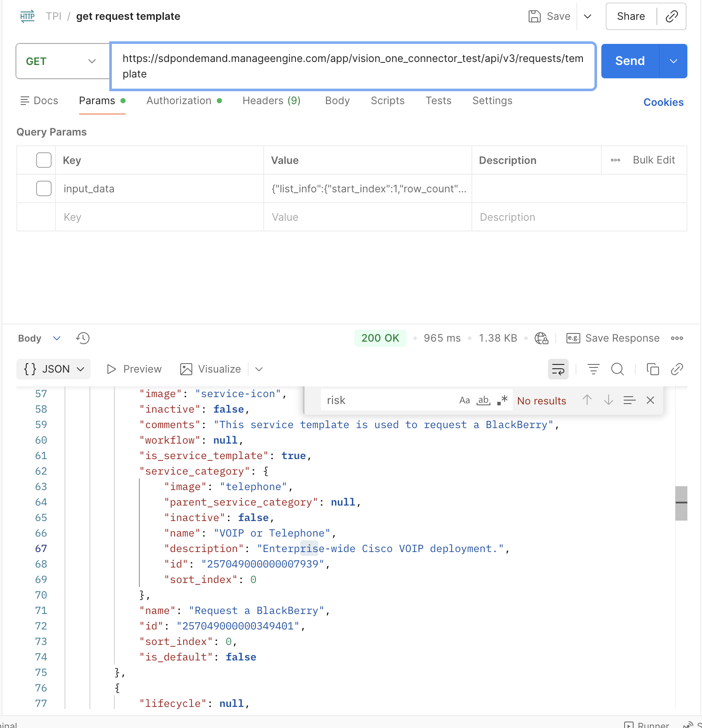The width and height of the screenshot is (702, 728).
Task: Open the Cookies link
Action: pos(663,102)
